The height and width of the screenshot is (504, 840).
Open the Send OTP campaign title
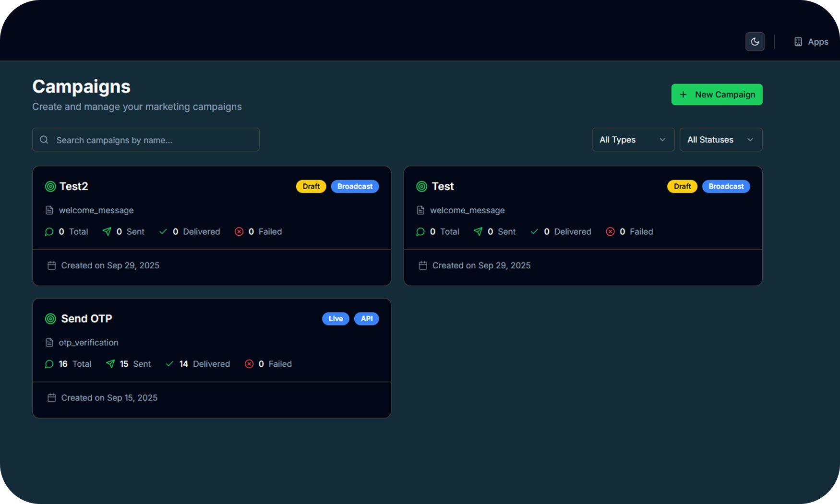(x=86, y=319)
